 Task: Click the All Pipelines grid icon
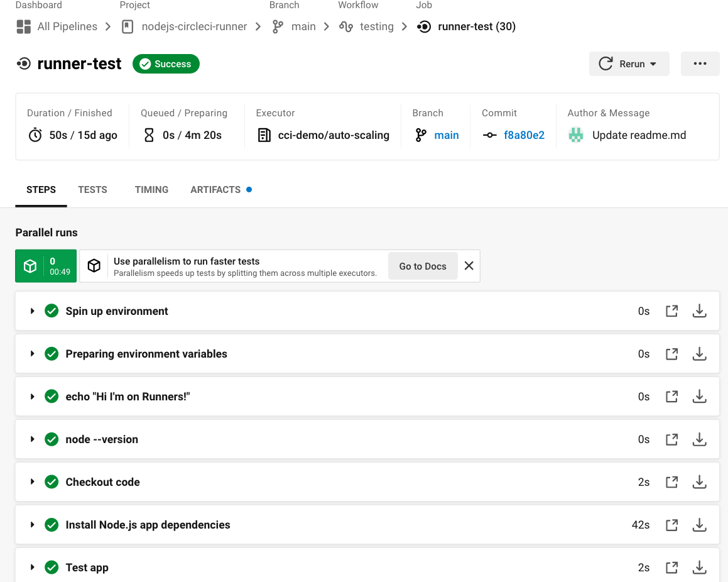click(23, 26)
